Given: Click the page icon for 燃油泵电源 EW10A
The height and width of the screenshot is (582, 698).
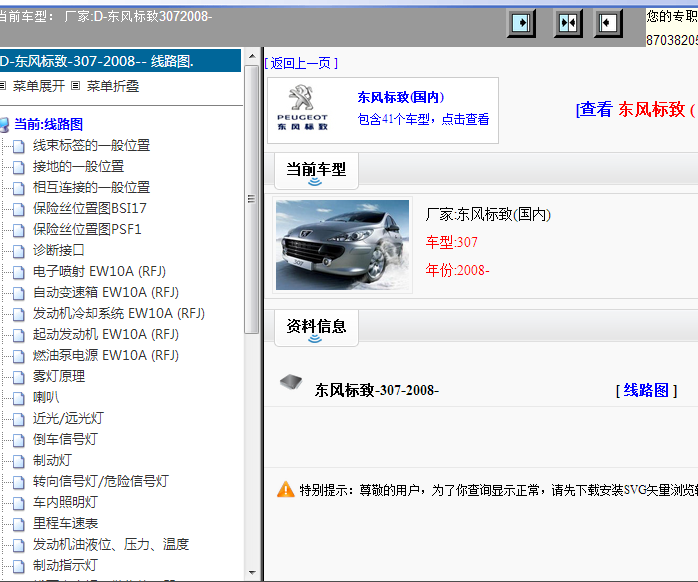Looking at the screenshot, I should pos(18,356).
